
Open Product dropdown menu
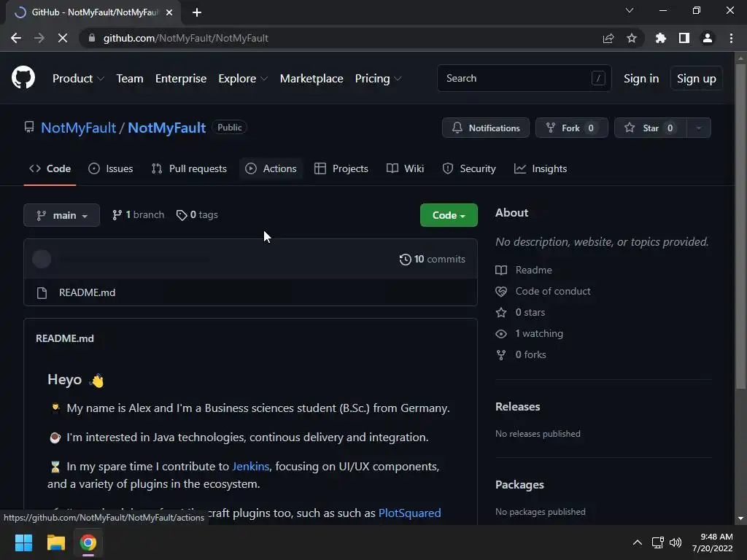pos(78,79)
